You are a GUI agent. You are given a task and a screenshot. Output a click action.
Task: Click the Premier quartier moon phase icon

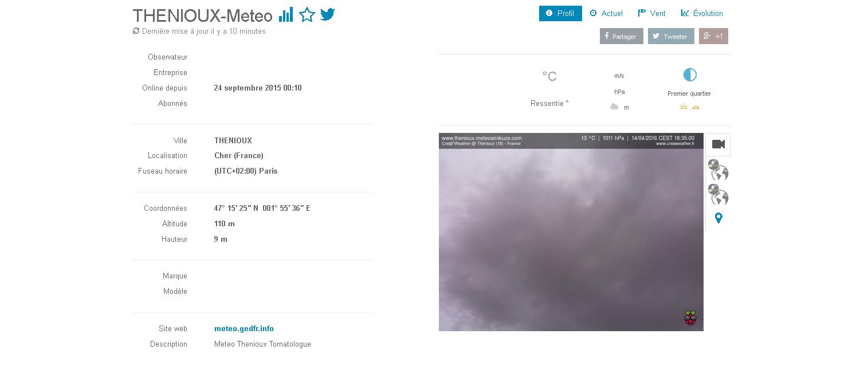[689, 75]
